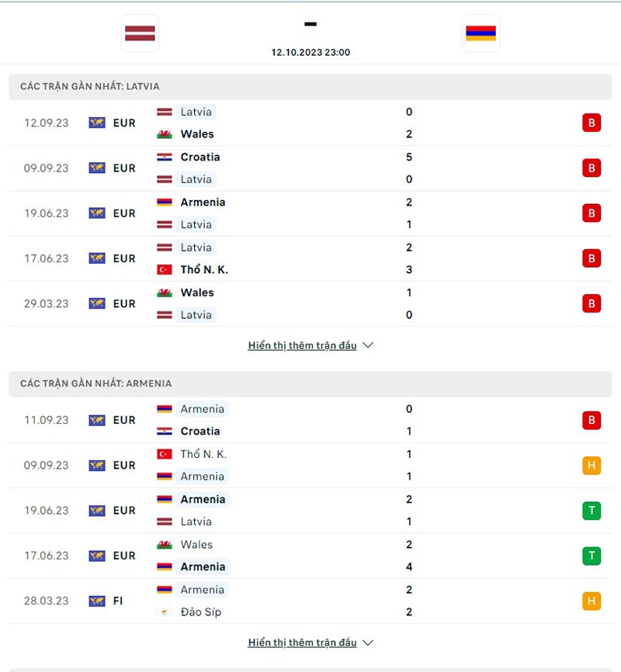This screenshot has width=621, height=672.
Task: Click the Armenia flag icon at the top
Action: (x=480, y=33)
